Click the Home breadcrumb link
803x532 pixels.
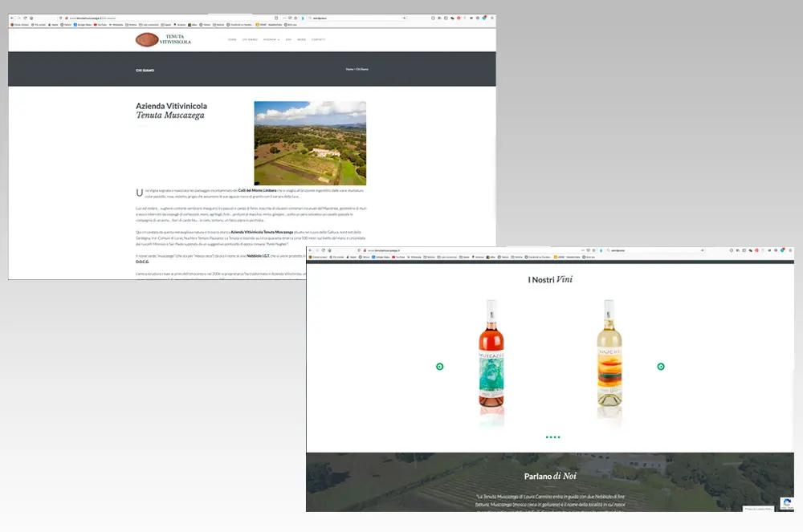pos(349,69)
